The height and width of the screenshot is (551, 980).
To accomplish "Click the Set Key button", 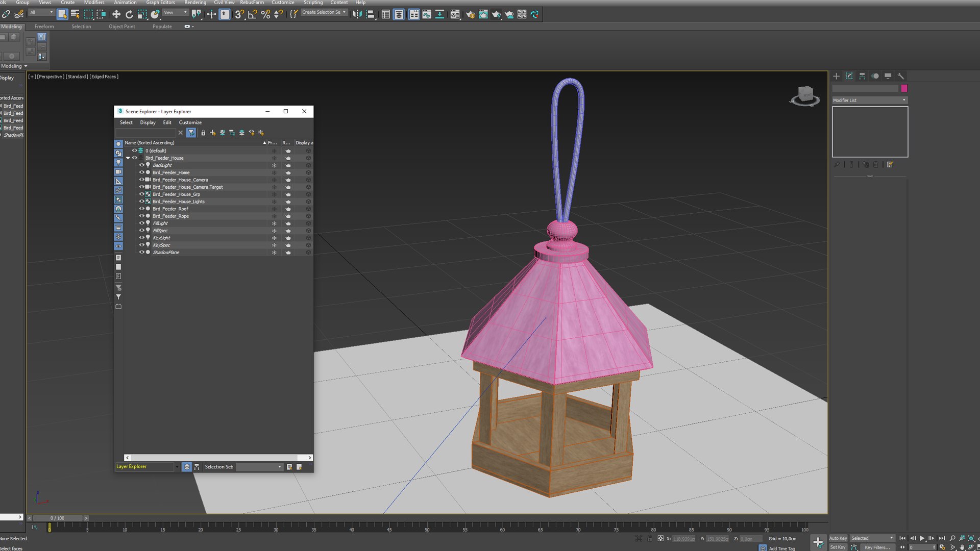I will (838, 547).
